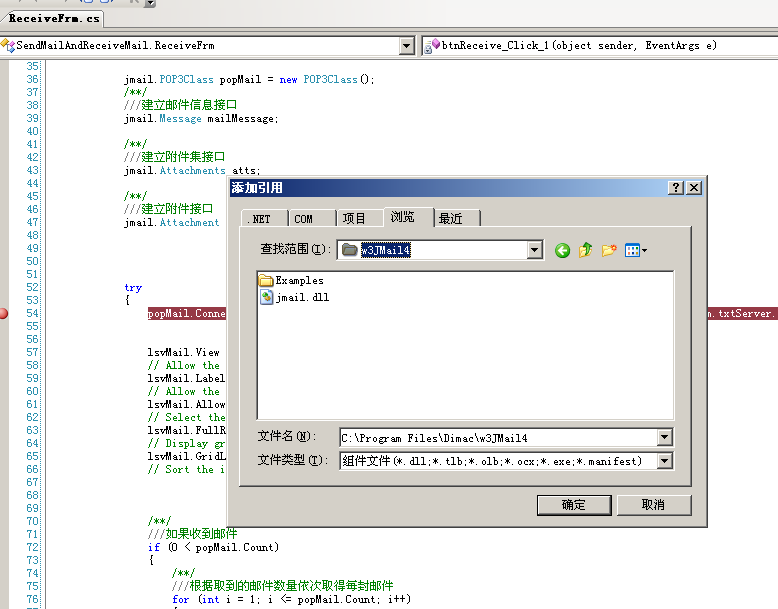Expand the file name dropdown

click(665, 437)
